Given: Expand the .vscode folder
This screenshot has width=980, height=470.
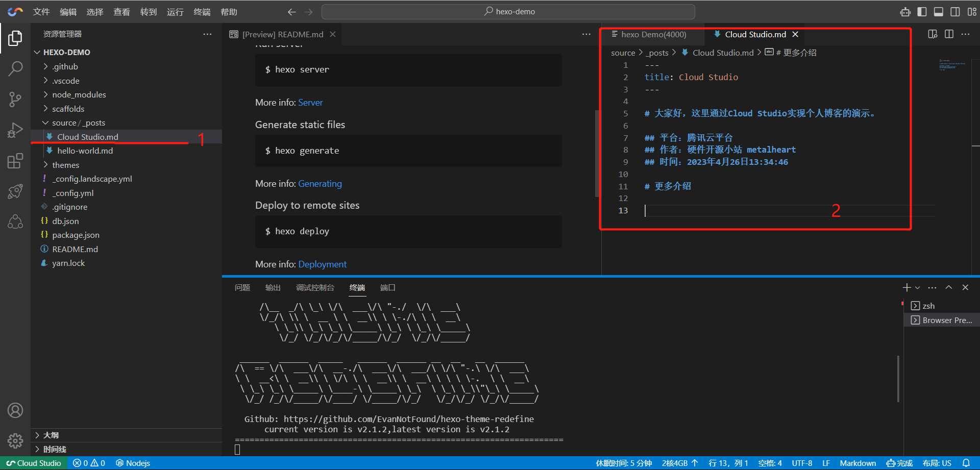Looking at the screenshot, I should (46, 81).
